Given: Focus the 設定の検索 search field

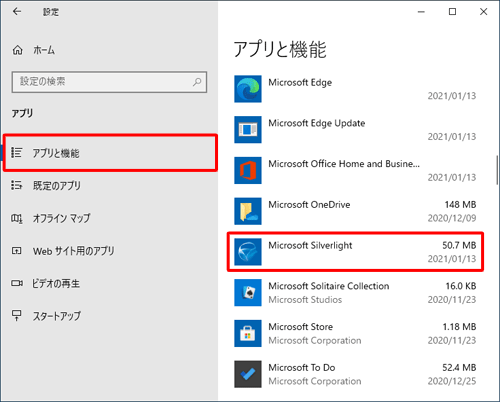Looking at the screenshot, I should coord(109,82).
